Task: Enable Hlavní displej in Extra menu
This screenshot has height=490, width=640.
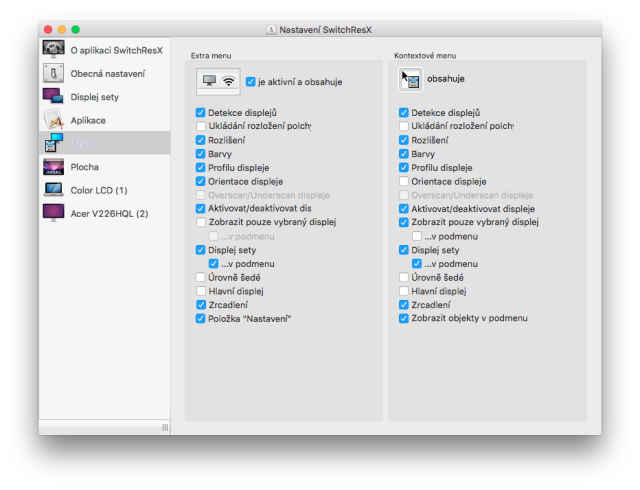Action: 200,291
